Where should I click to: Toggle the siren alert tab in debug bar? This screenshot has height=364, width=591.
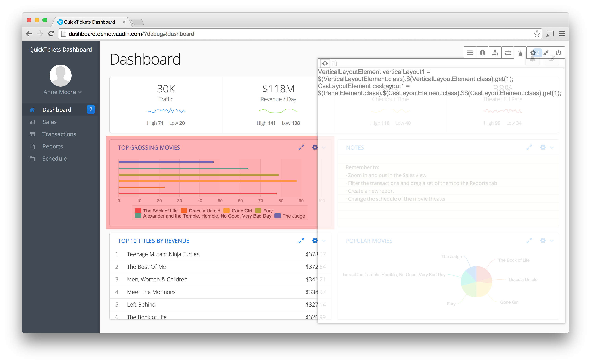[x=520, y=53]
